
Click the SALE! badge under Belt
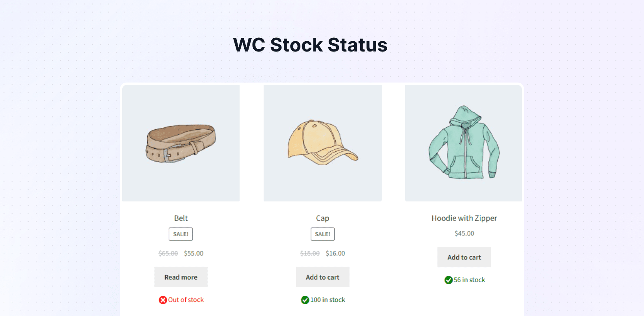tap(181, 234)
